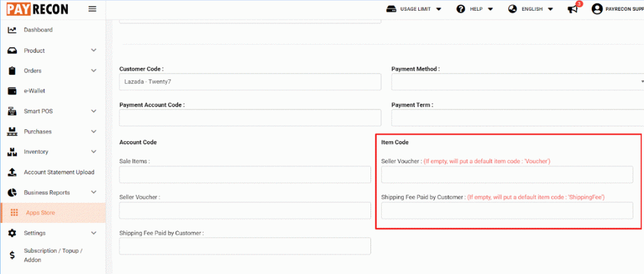This screenshot has height=274, width=644.
Task: Open the Payment Method dropdown
Action: pos(518,82)
